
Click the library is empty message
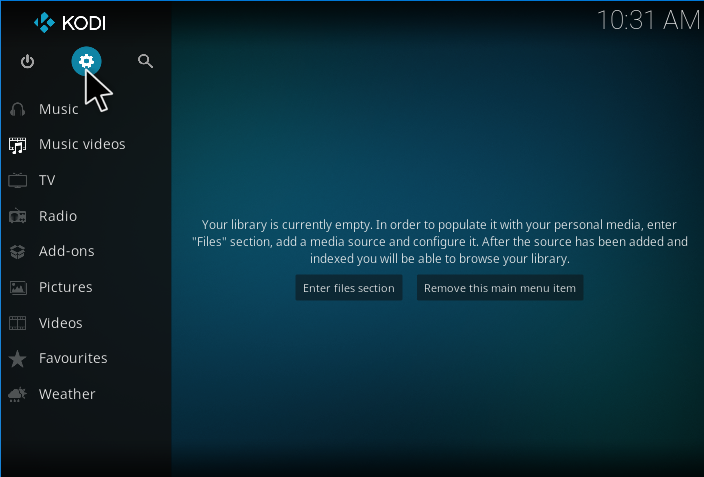click(x=440, y=242)
